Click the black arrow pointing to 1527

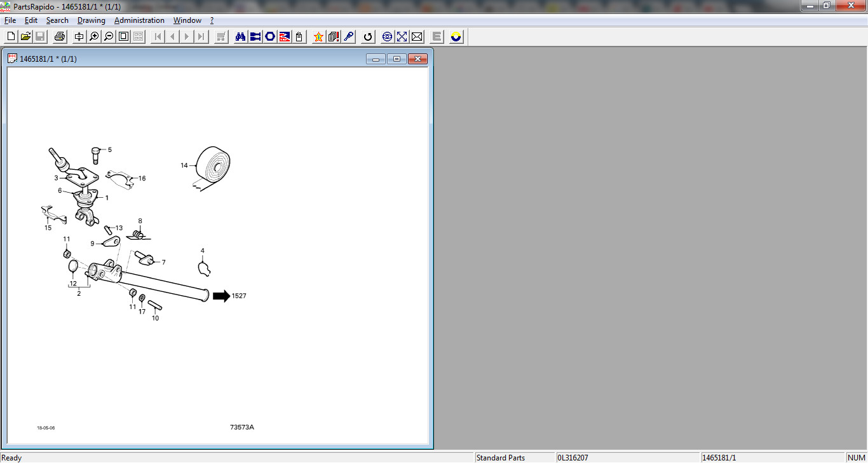[x=220, y=296]
